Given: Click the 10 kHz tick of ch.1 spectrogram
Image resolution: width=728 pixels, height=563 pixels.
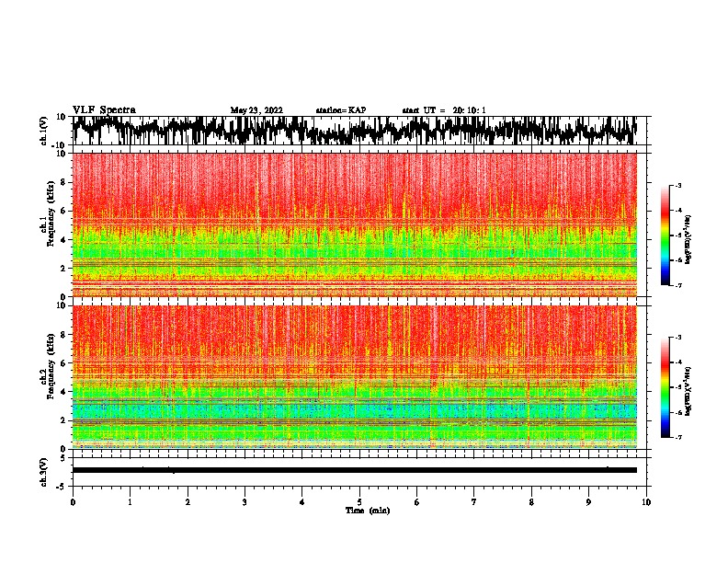Looking at the screenshot, I should (62, 154).
